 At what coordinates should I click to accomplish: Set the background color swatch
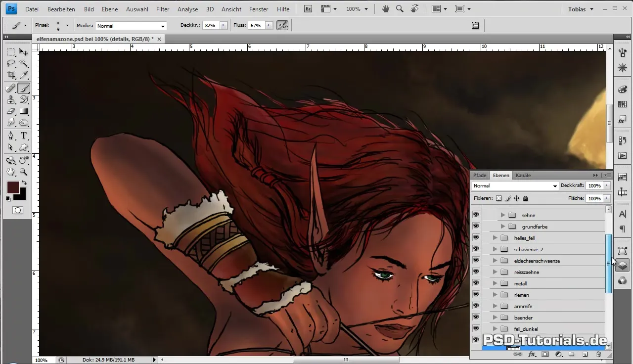click(x=21, y=196)
